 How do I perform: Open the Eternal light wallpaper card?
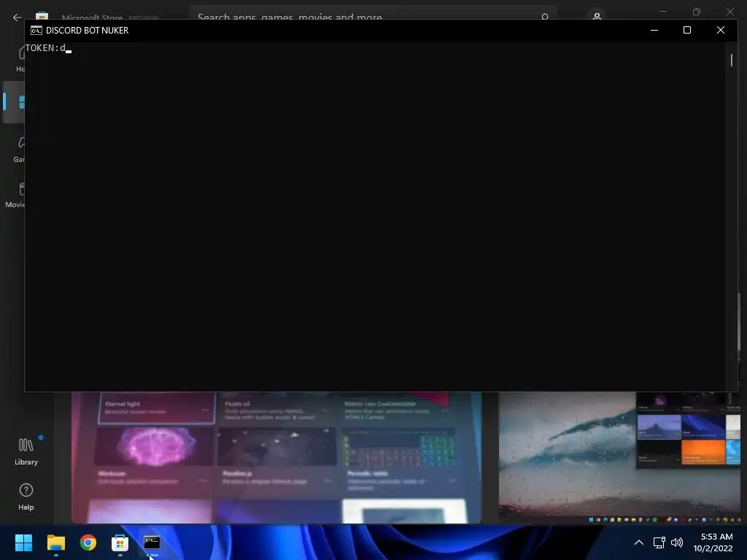pyautogui.click(x=156, y=408)
